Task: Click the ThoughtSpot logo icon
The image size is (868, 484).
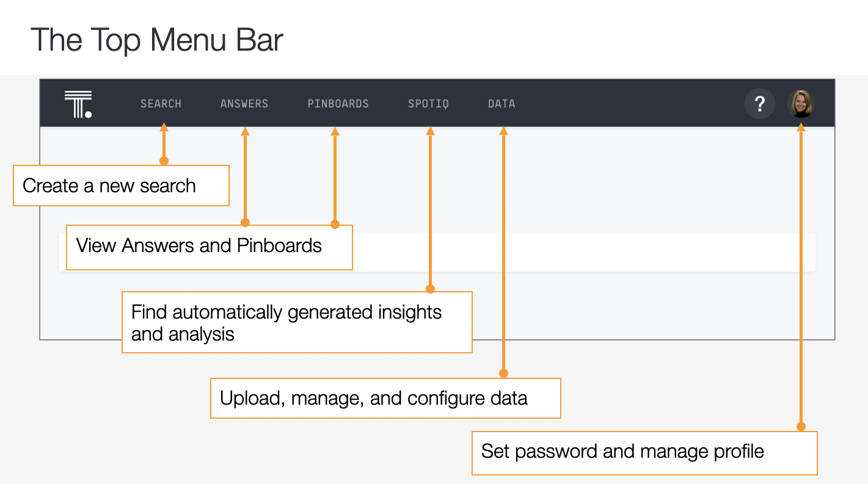Action: tap(78, 104)
